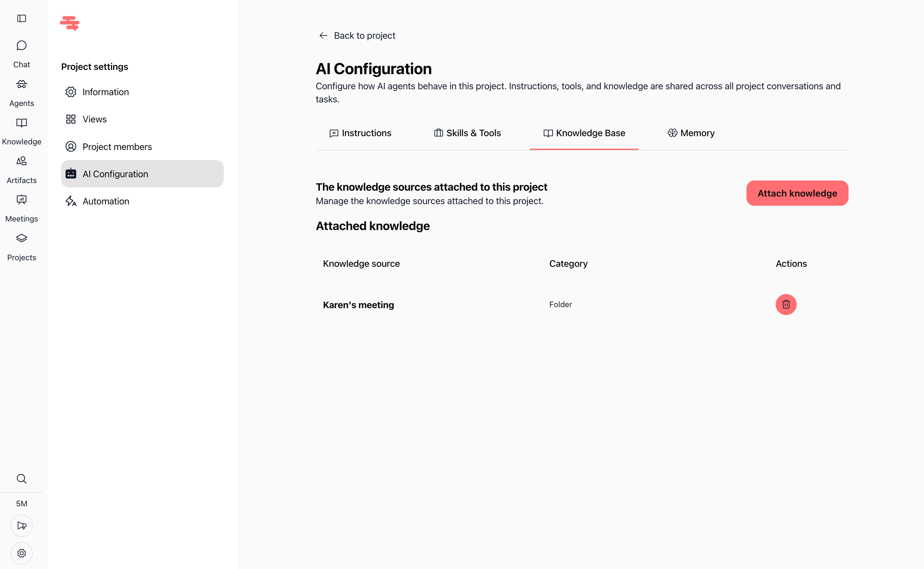Select the Knowledge Base tab

(x=584, y=133)
